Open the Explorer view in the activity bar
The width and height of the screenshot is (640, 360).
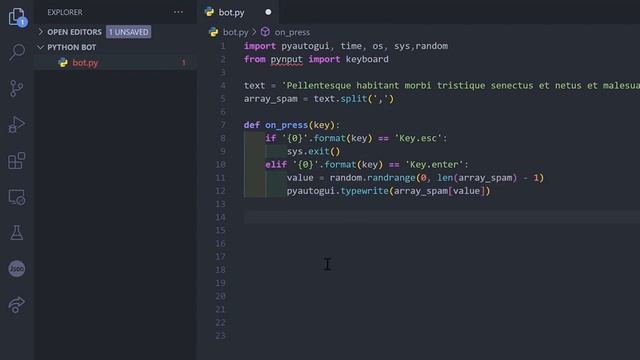pos(17,17)
